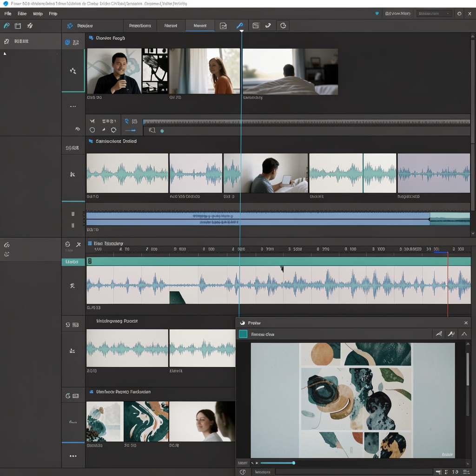Click the blue wrench tool in the top toolbar

point(239,26)
